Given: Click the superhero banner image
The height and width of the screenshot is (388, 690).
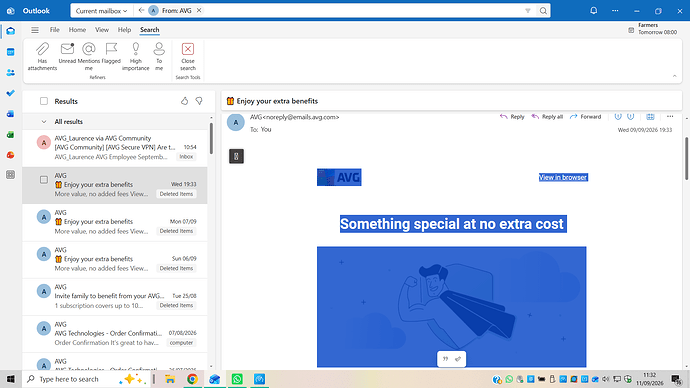Looking at the screenshot, I should tap(451, 307).
